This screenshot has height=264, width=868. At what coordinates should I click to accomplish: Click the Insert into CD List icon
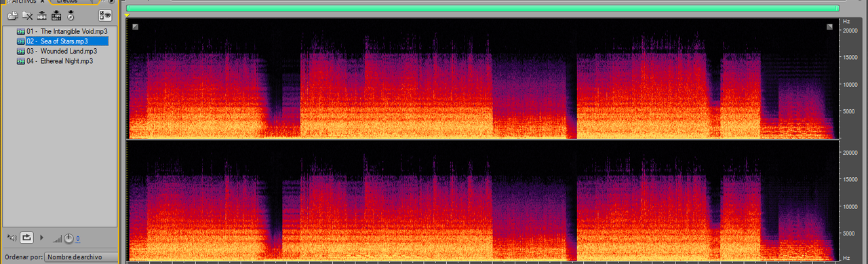tap(71, 15)
